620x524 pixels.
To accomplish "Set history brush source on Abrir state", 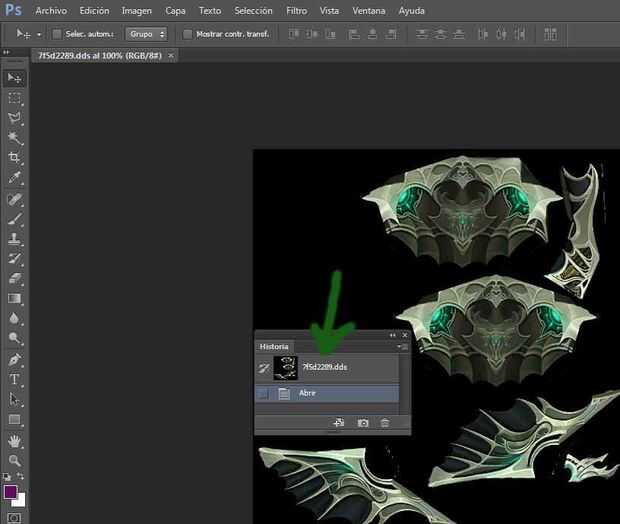I will tap(263, 394).
